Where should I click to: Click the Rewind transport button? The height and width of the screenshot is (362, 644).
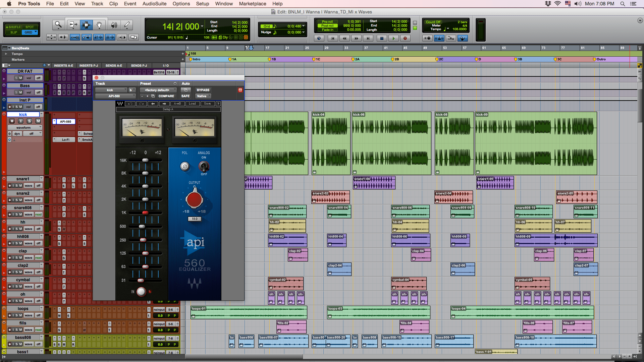(344, 38)
